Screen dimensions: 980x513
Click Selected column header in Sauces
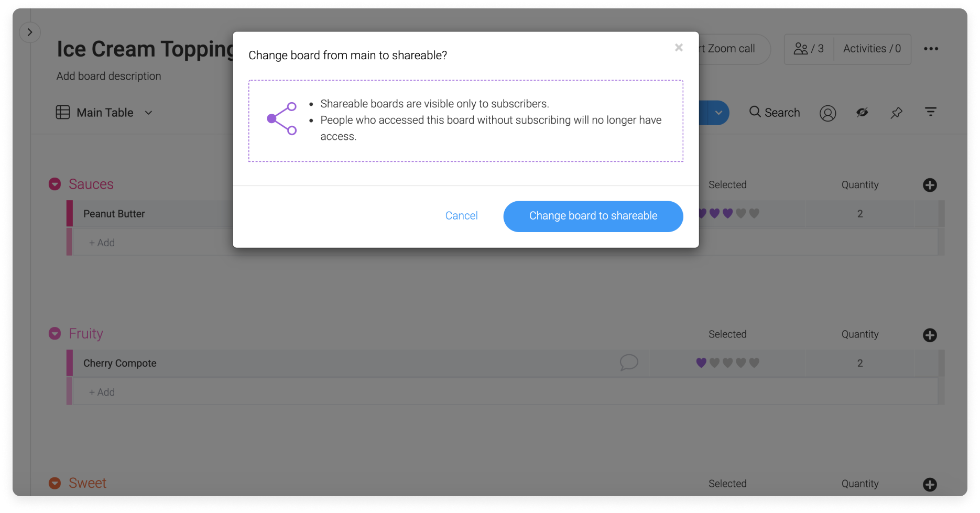727,185
